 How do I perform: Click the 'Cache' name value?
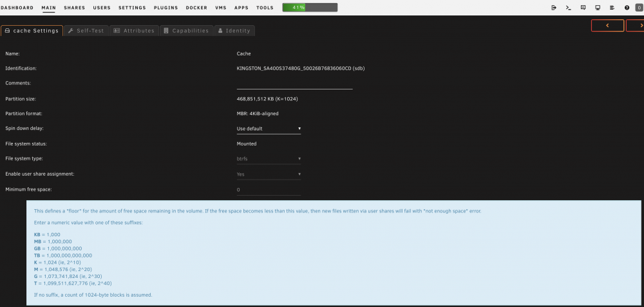[x=243, y=54]
